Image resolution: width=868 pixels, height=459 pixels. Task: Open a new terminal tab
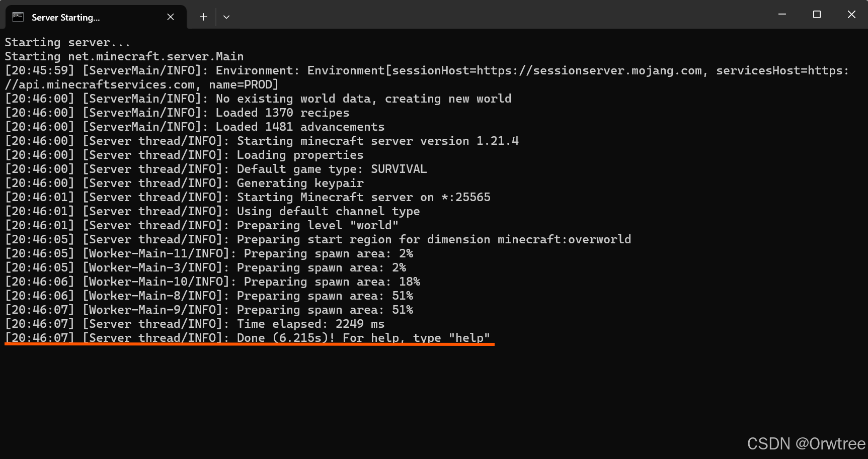(x=203, y=17)
